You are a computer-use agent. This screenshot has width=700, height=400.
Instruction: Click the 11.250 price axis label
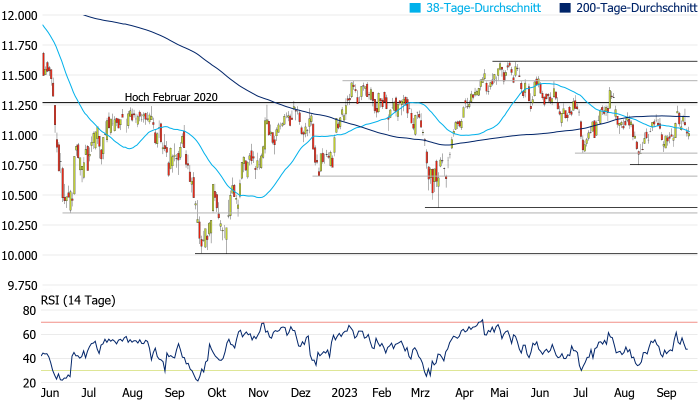pos(20,106)
